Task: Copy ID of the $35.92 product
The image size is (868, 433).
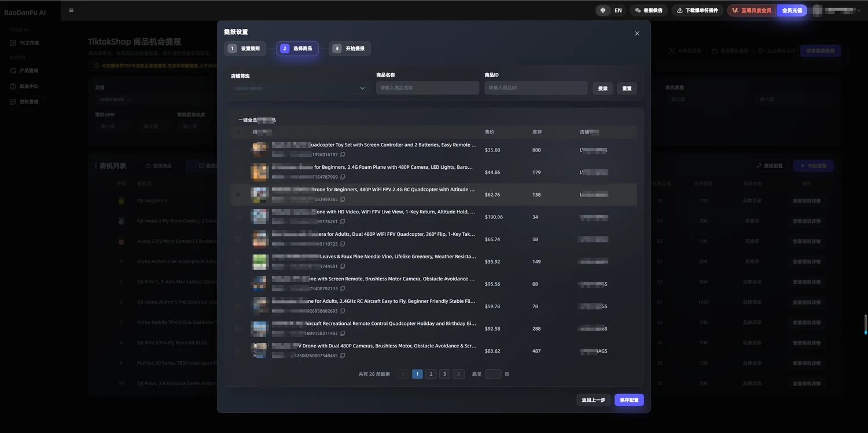Action: click(x=343, y=267)
